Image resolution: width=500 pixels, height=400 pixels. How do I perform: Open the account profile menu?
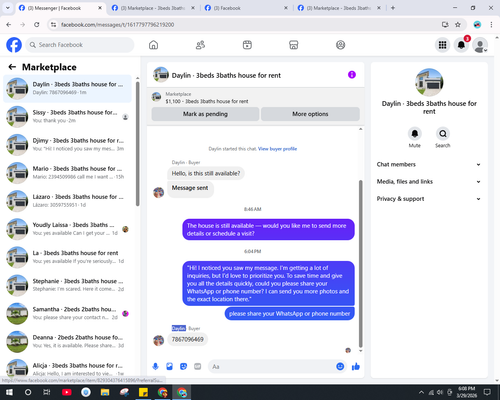click(480, 45)
